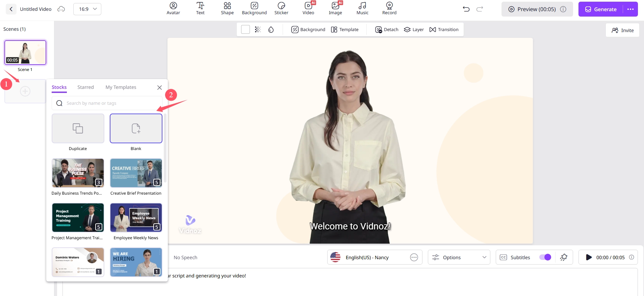Click the Generate button
644x296 pixels.
pos(601,9)
